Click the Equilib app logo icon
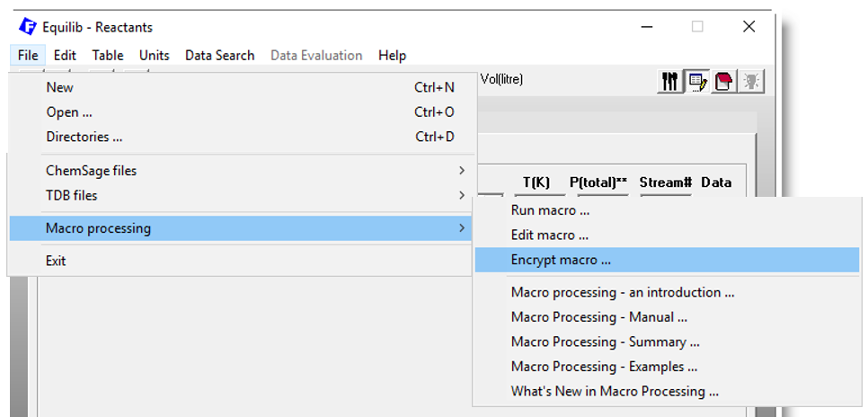This screenshot has height=417, width=868. click(x=27, y=27)
